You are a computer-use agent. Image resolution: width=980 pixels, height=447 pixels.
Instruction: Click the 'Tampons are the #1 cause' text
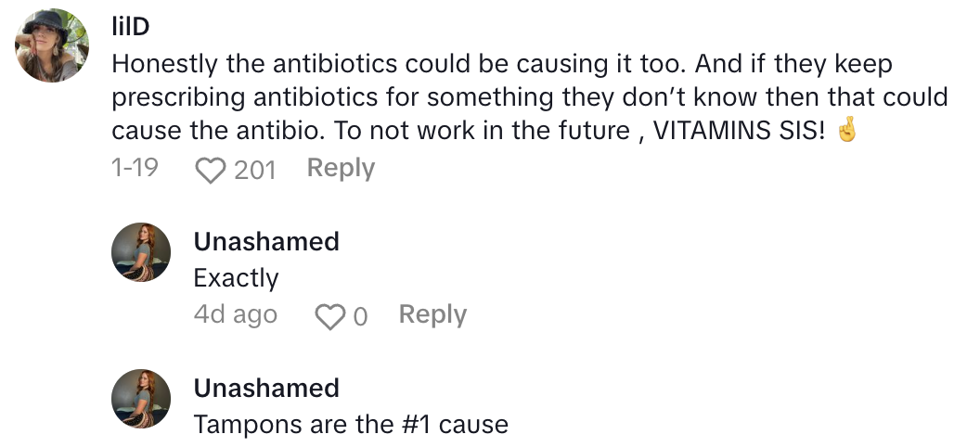tap(351, 425)
